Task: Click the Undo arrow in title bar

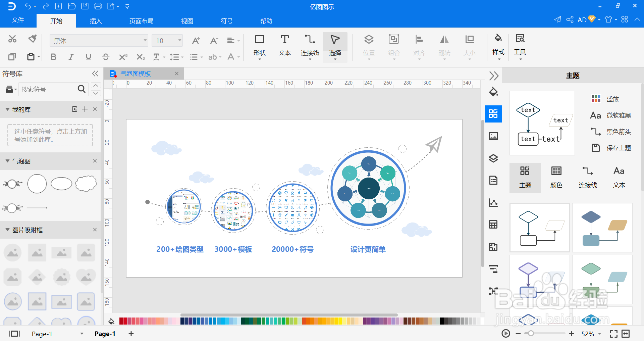Action: pos(28,6)
